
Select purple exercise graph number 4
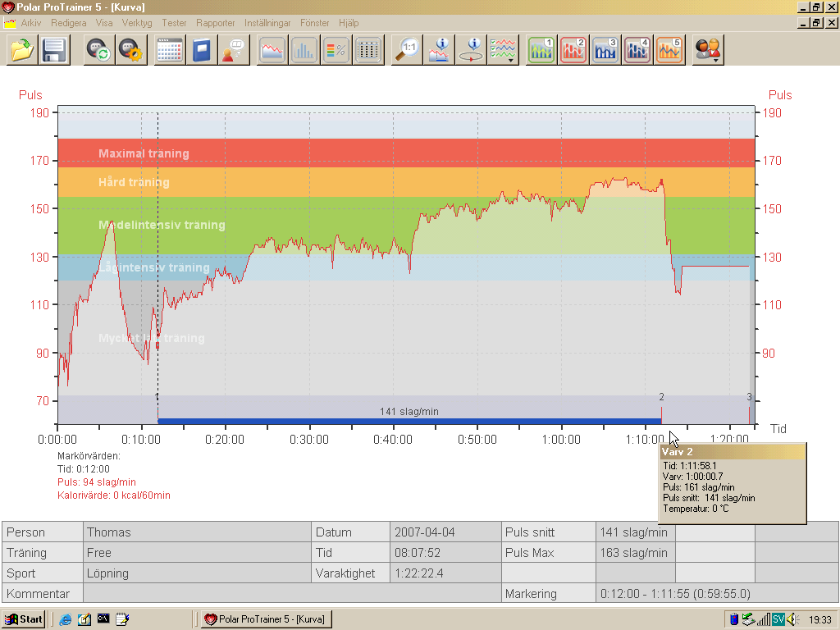[x=637, y=50]
